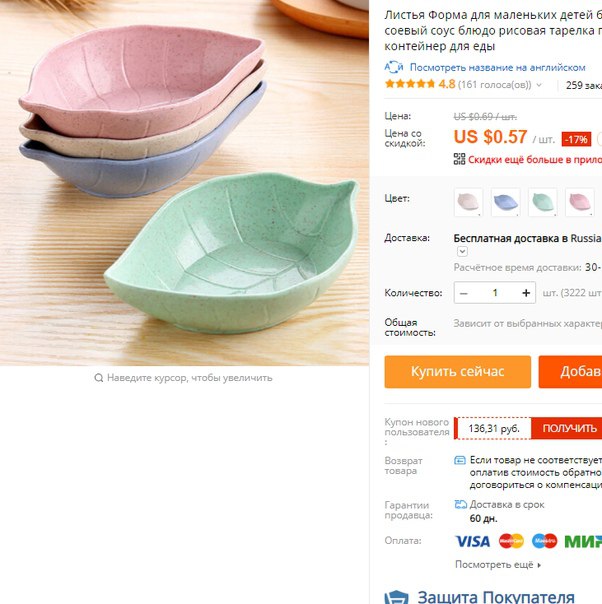The height and width of the screenshot is (604, 602).
Task: Expand Посмотреть ещё payment methods
Action: tap(498, 565)
